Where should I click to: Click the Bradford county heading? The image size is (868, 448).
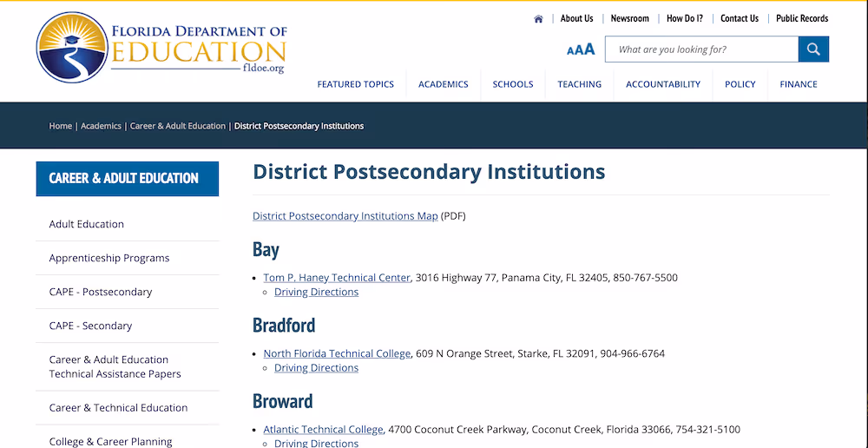[284, 325]
